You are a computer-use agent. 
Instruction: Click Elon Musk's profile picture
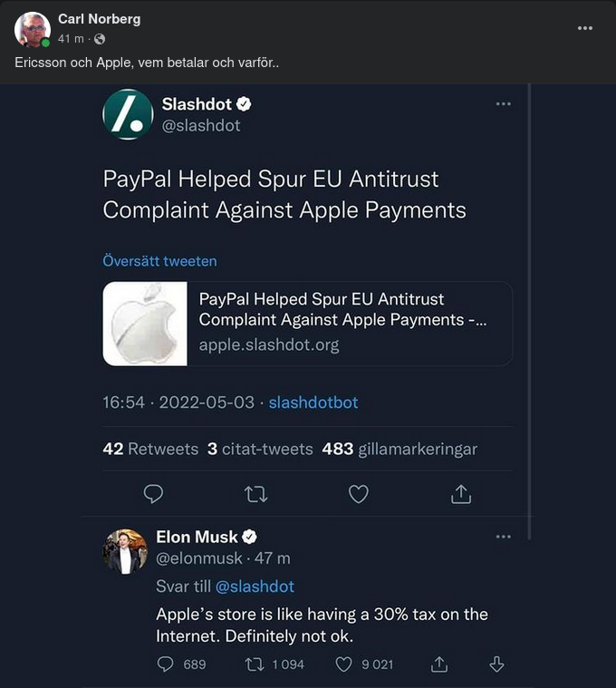[x=126, y=551]
